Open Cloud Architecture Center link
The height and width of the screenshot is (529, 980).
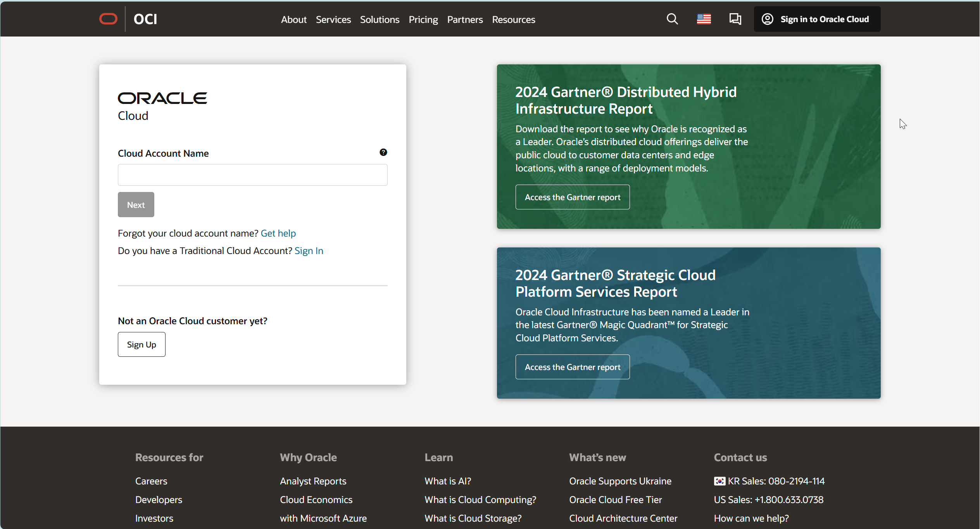[x=623, y=518]
